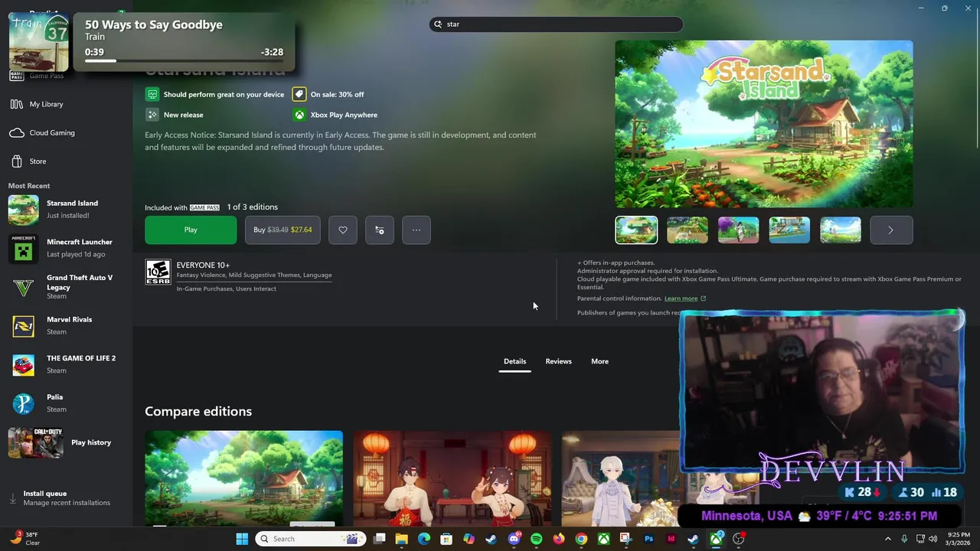This screenshot has height=551, width=980.
Task: Open Play history in sidebar
Action: click(67, 442)
